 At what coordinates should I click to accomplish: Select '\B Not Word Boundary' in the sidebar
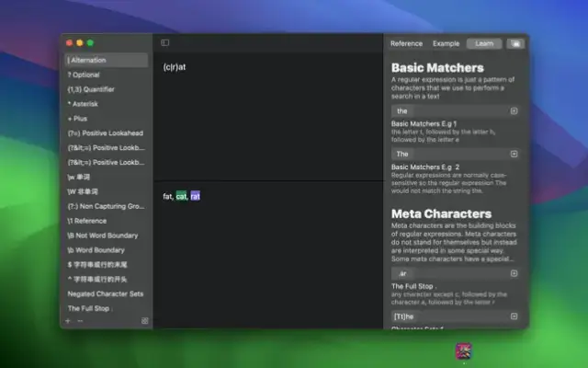tap(107, 236)
